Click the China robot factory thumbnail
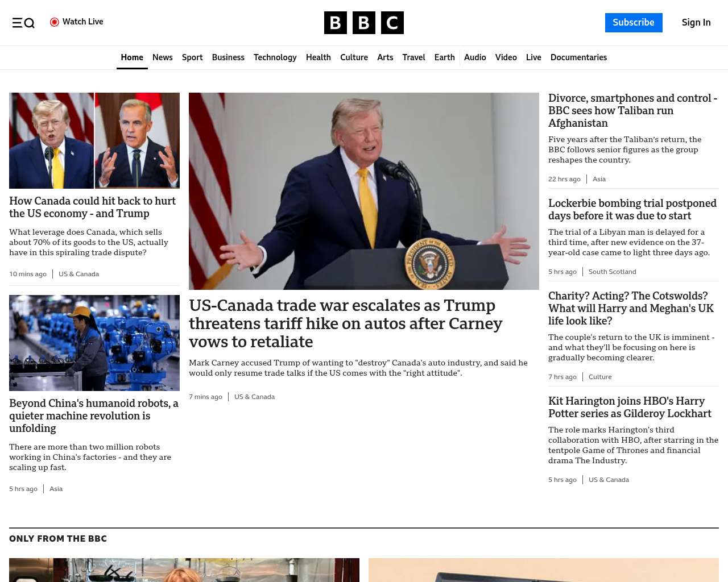Screen dimensions: 728x582 94,343
